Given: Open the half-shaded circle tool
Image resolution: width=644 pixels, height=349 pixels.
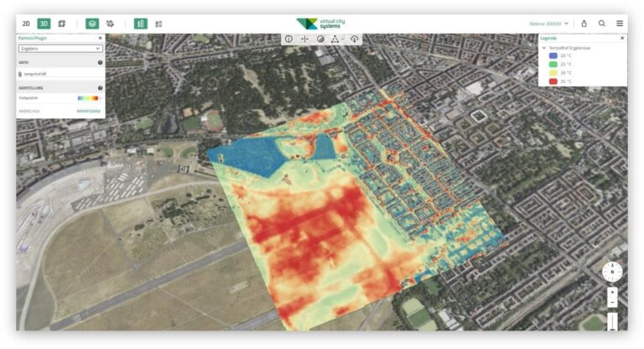Looking at the screenshot, I should (x=320, y=39).
